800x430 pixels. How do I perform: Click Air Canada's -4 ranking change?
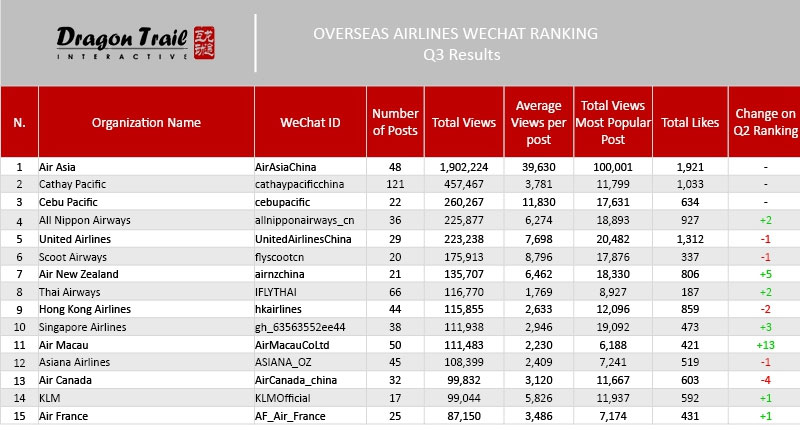click(764, 382)
